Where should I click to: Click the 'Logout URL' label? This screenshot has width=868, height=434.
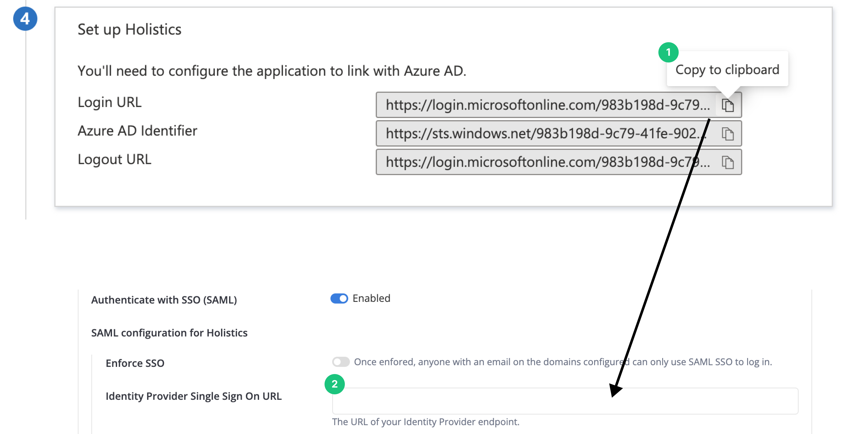point(114,160)
